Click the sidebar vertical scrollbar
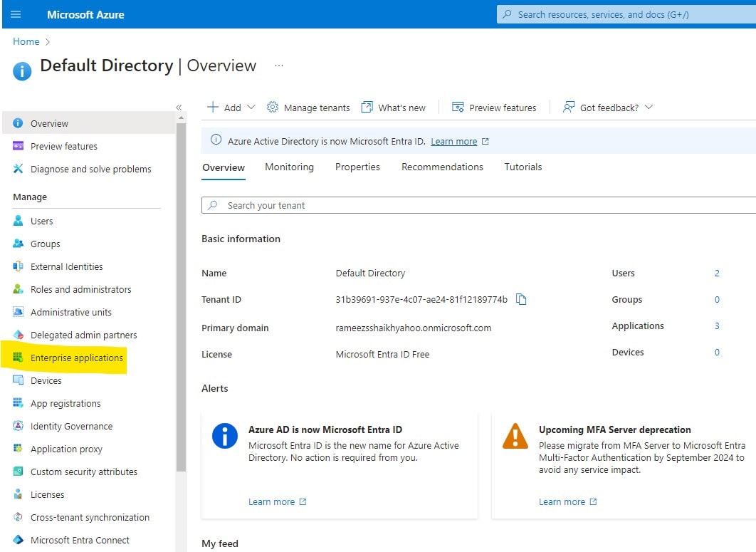This screenshot has height=552, width=756. [x=181, y=297]
